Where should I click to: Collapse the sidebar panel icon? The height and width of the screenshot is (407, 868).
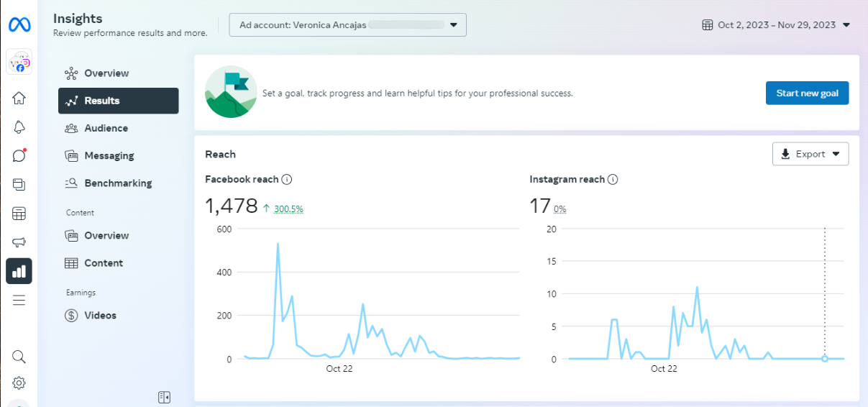164,397
